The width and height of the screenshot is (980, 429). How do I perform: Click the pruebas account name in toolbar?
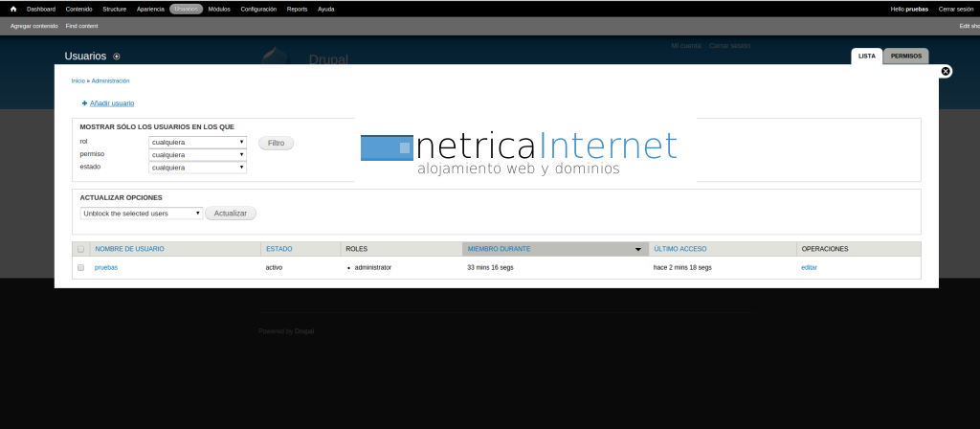pyautogui.click(x=917, y=10)
